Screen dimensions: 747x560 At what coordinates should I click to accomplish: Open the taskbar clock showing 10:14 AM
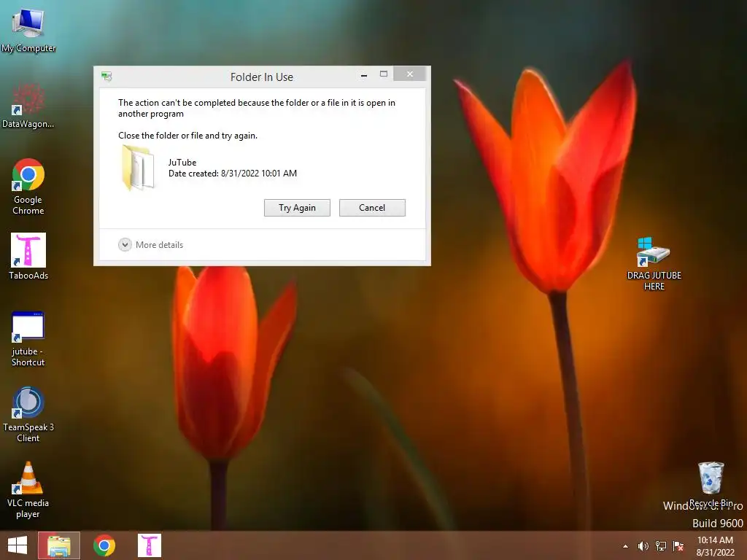(x=715, y=546)
